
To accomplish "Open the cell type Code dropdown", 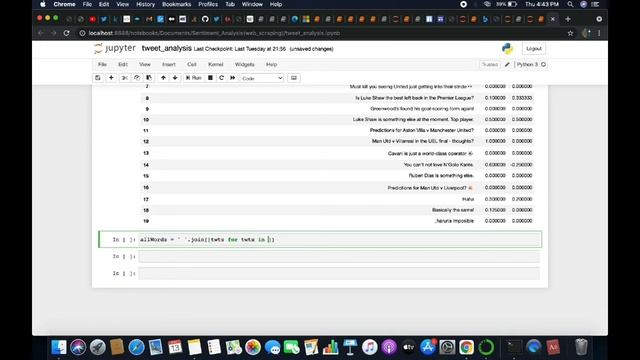I will [262, 78].
